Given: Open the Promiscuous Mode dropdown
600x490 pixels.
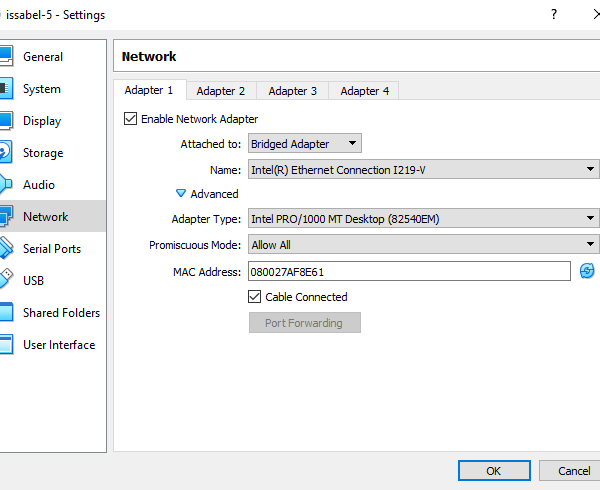Looking at the screenshot, I should coord(422,245).
